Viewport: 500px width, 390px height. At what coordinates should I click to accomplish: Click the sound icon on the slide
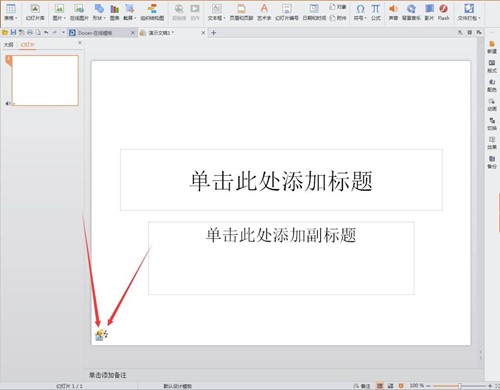coord(101,334)
